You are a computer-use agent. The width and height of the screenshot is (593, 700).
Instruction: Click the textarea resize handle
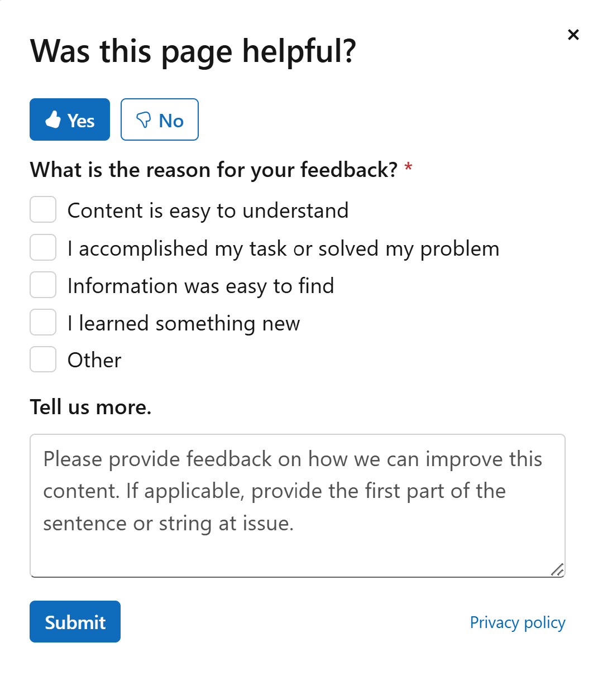coord(558,570)
